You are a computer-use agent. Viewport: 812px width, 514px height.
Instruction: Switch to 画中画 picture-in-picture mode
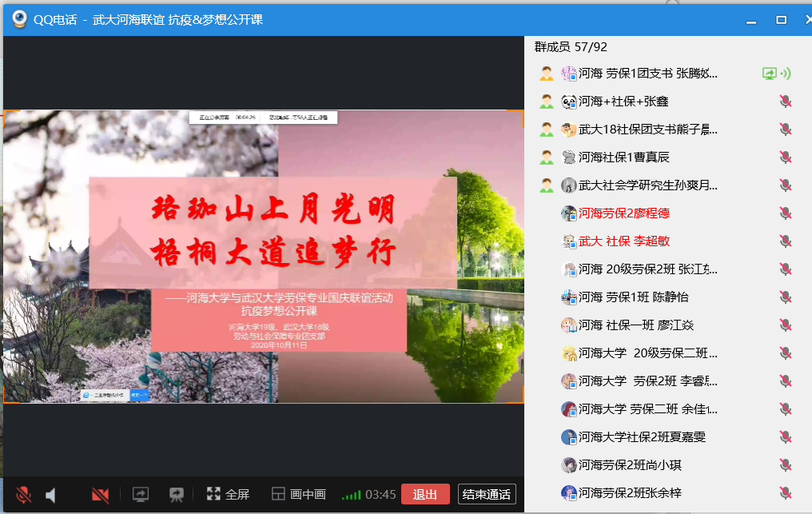[299, 495]
